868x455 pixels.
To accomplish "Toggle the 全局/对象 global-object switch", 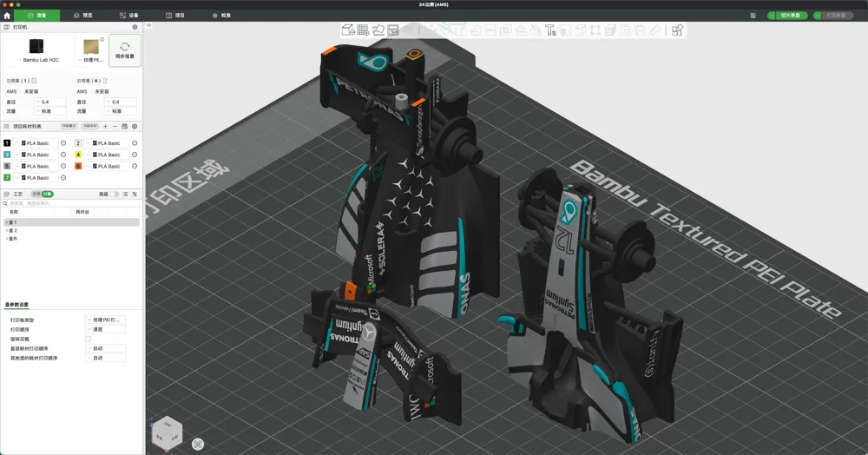I will click(42, 194).
